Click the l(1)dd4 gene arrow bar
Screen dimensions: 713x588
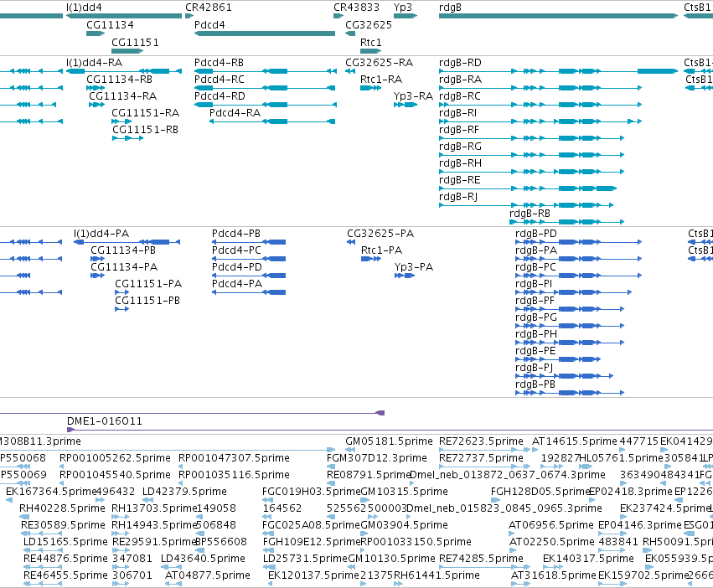tap(124, 16)
